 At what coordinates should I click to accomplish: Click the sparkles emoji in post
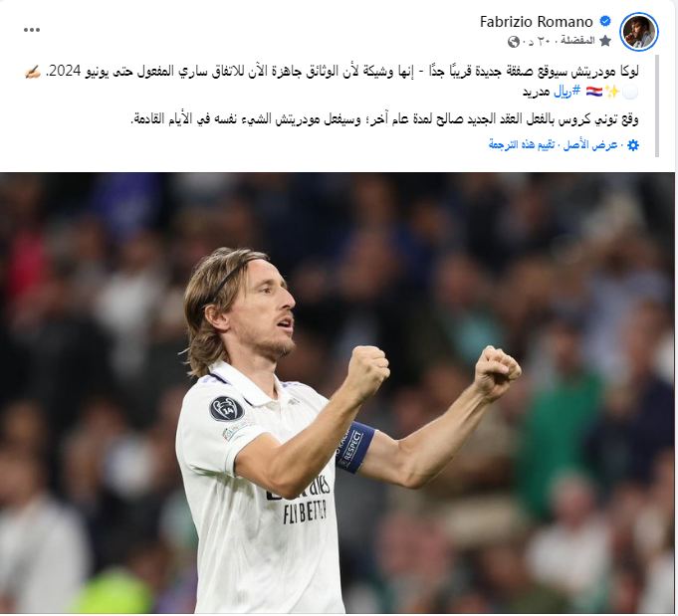pos(612,92)
